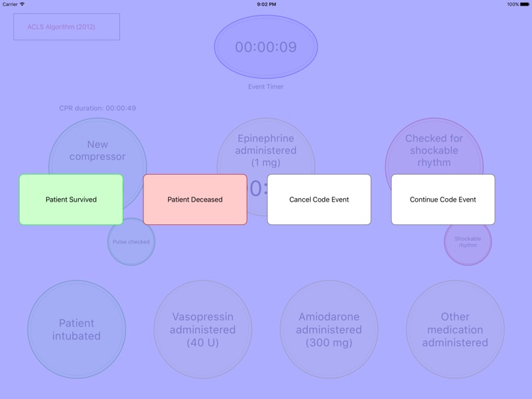
Task: Record Patient intubated
Action: tap(77, 329)
